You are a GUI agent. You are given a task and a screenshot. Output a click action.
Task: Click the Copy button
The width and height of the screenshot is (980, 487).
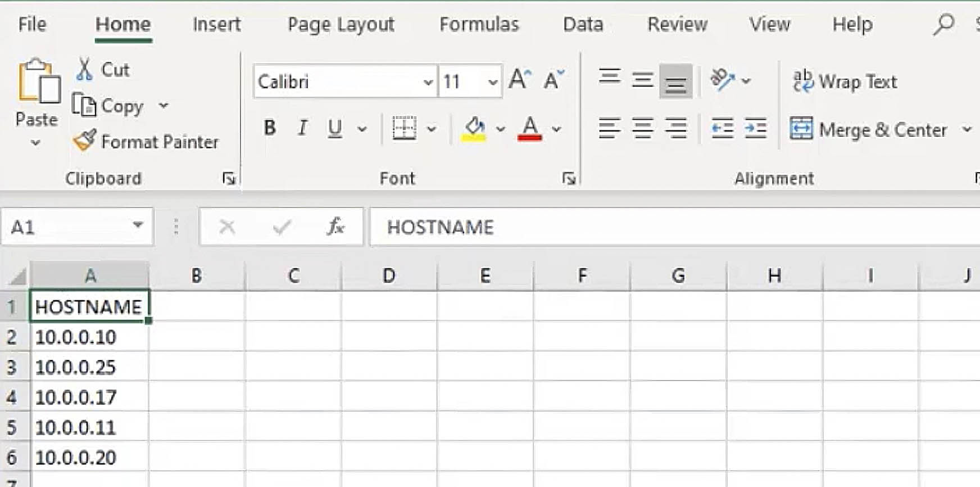point(109,106)
